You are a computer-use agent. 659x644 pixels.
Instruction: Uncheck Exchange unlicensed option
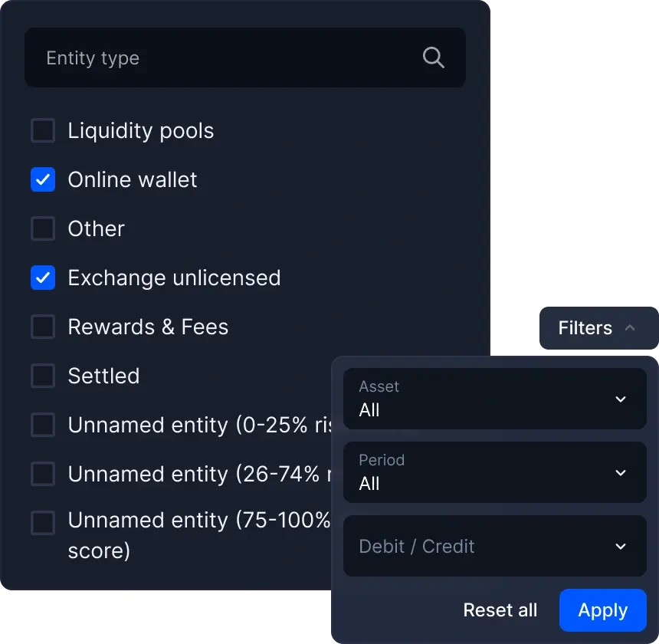point(43,278)
